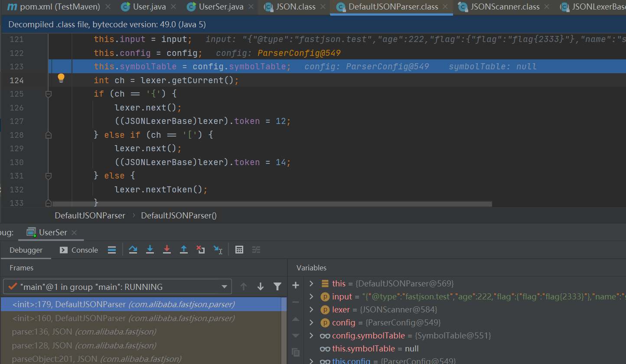The image size is (626, 364).
Task: Select the <init>:160 DefaultJSONParser frame
Action: tap(141, 318)
